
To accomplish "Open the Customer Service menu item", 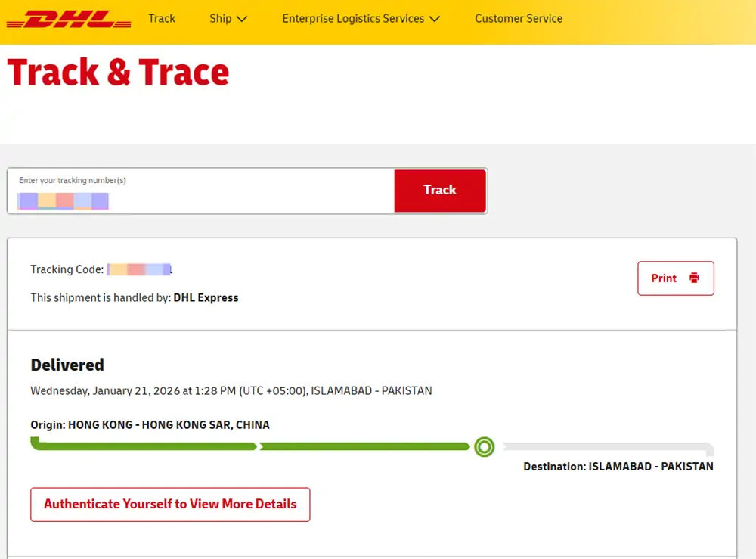I will pos(518,19).
